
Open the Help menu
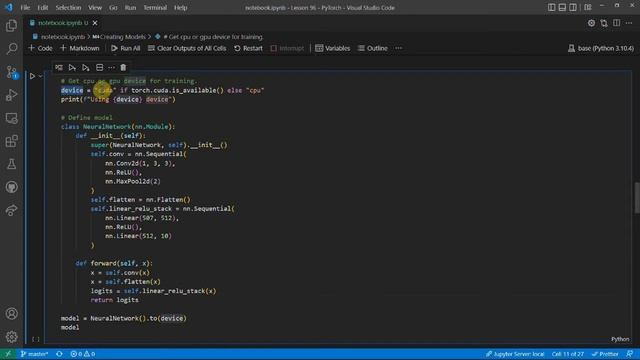(x=180, y=7)
